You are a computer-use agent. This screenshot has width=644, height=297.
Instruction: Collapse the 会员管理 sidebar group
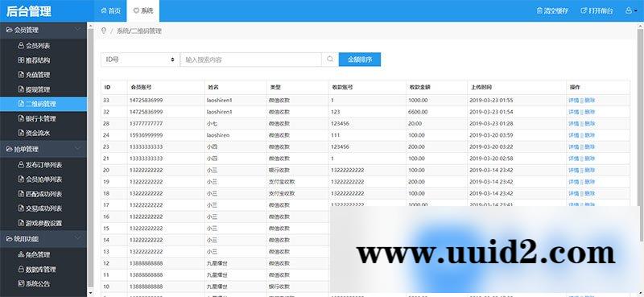[x=43, y=30]
